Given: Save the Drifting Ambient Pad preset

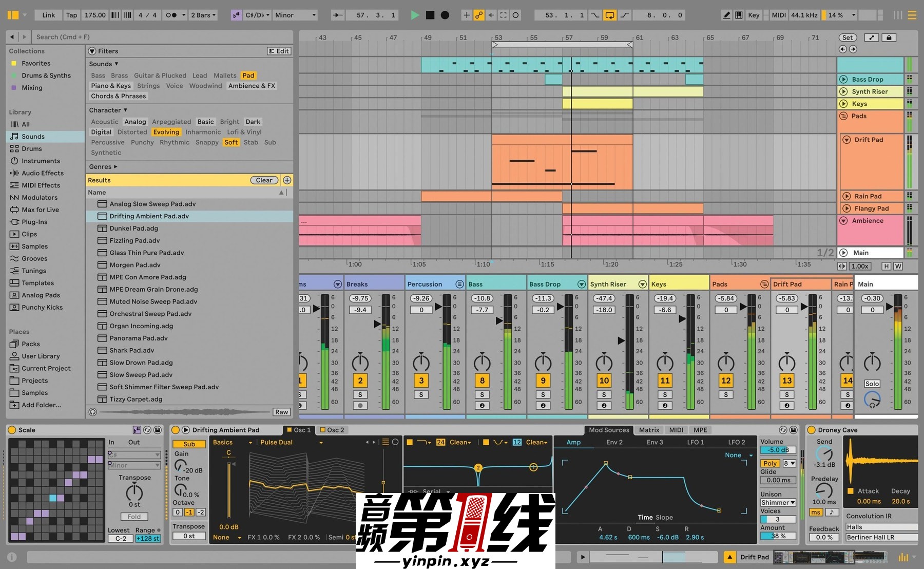Looking at the screenshot, I should (x=793, y=430).
